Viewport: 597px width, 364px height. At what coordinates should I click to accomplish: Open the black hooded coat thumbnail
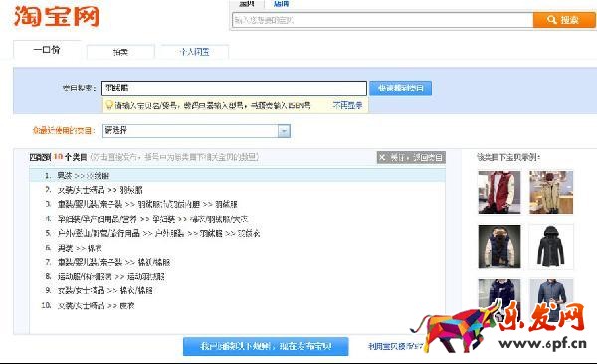(551, 246)
